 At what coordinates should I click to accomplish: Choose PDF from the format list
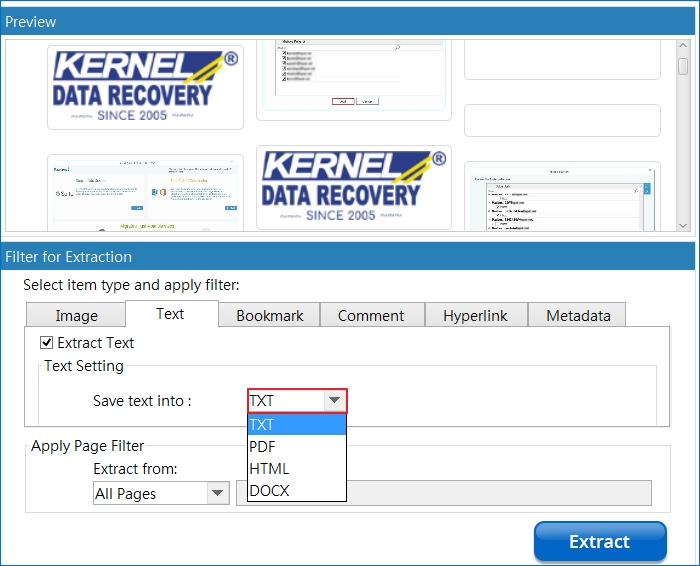(297, 446)
